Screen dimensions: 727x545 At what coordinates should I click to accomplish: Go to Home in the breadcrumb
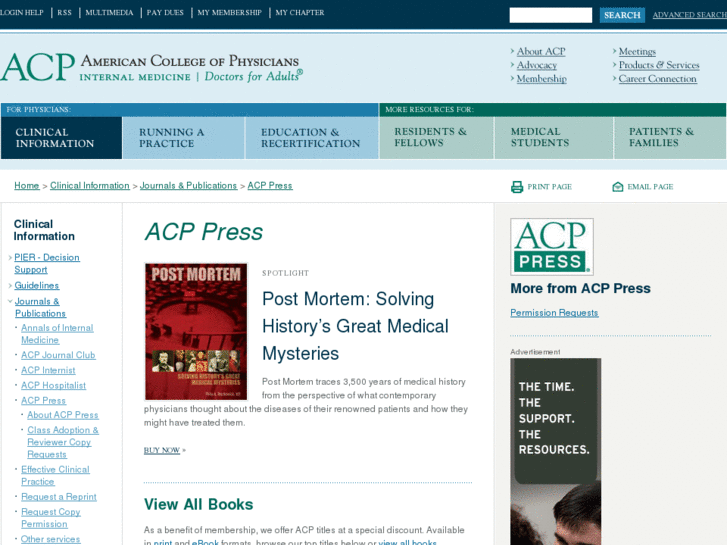pos(26,186)
